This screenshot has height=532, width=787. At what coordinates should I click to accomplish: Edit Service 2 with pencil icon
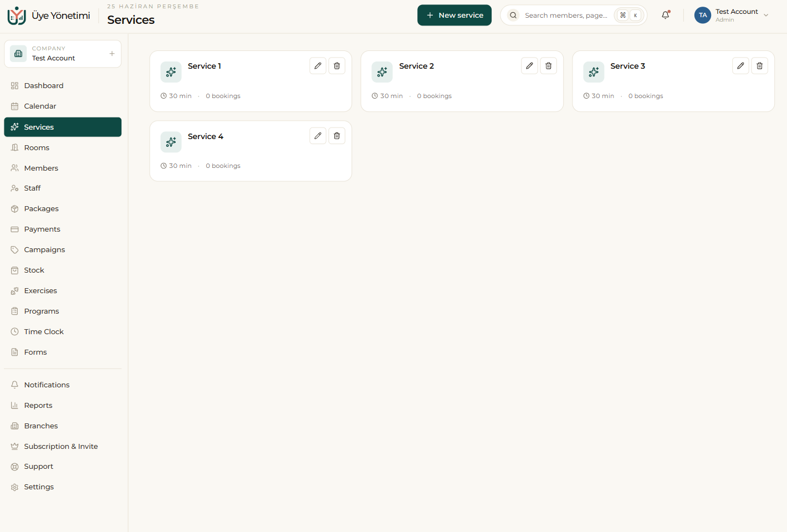pyautogui.click(x=529, y=66)
